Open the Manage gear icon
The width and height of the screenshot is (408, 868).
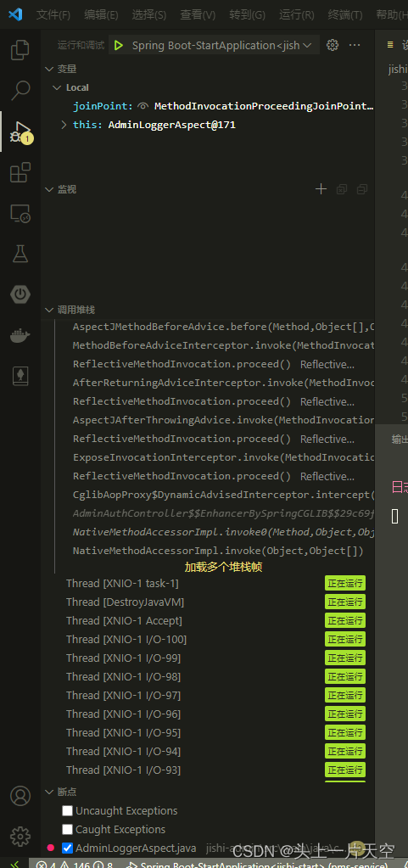[20, 836]
